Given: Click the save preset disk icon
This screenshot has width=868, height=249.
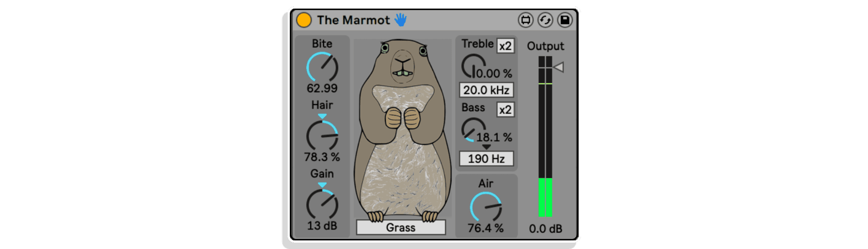Looking at the screenshot, I should click(x=565, y=20).
